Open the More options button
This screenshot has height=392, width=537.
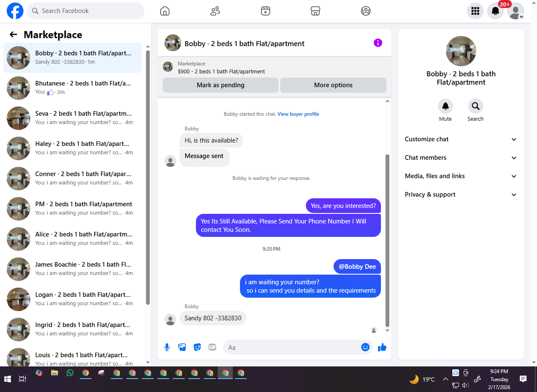(333, 85)
